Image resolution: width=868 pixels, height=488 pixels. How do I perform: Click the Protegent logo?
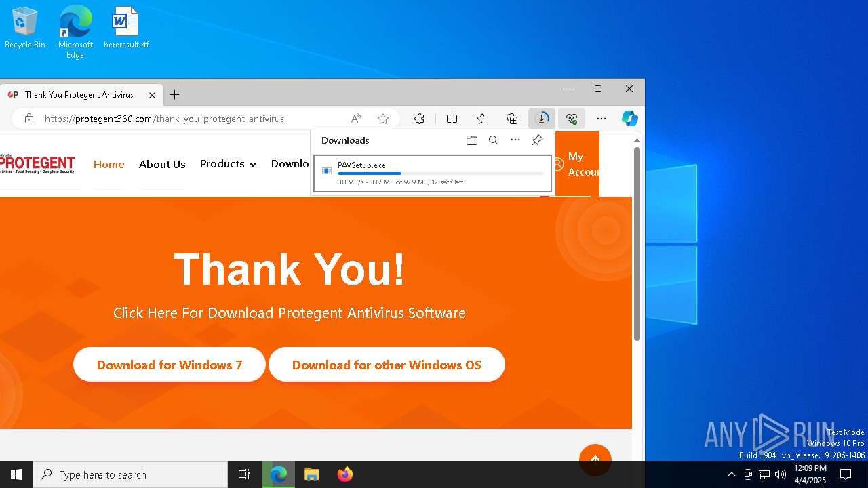click(x=37, y=164)
